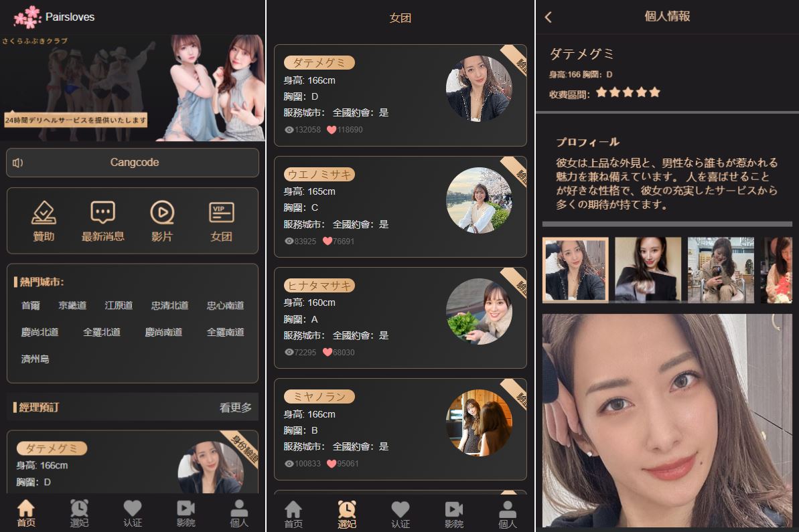
Task: Click the five-star 收费區間 rating
Action: pyautogui.click(x=628, y=92)
